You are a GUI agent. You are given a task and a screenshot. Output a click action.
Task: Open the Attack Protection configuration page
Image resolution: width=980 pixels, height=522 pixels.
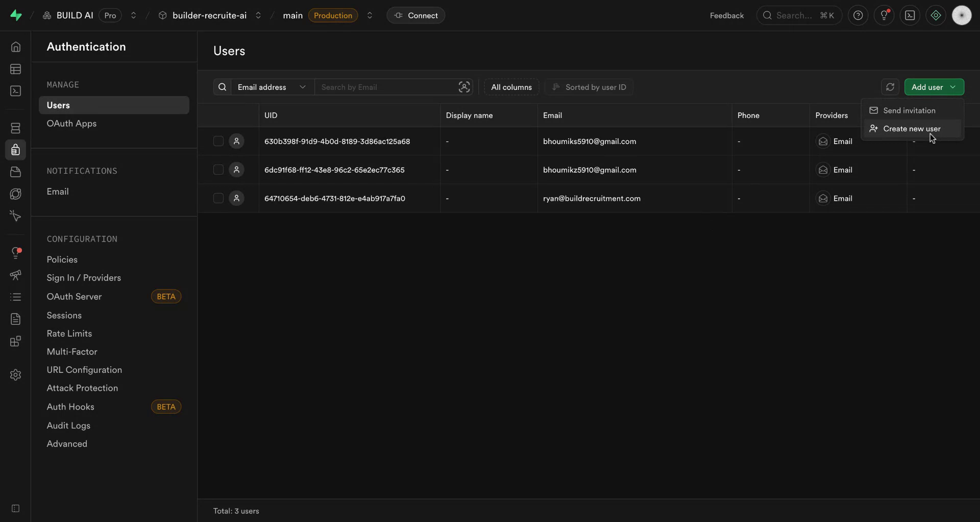pyautogui.click(x=83, y=388)
